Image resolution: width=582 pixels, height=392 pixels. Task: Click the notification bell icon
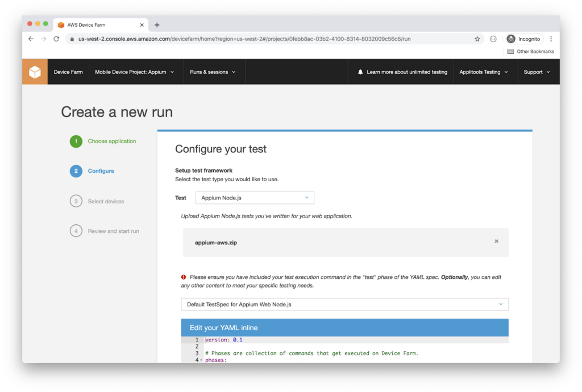(360, 72)
